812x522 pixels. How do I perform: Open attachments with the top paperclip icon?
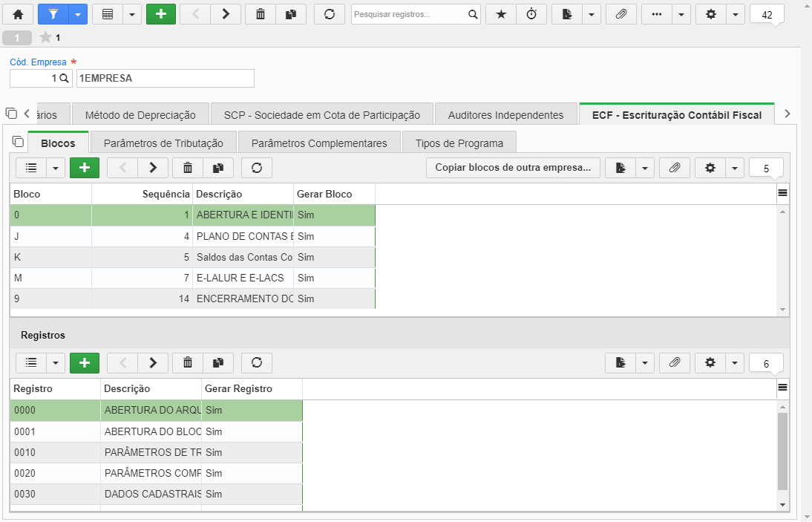[x=621, y=15]
